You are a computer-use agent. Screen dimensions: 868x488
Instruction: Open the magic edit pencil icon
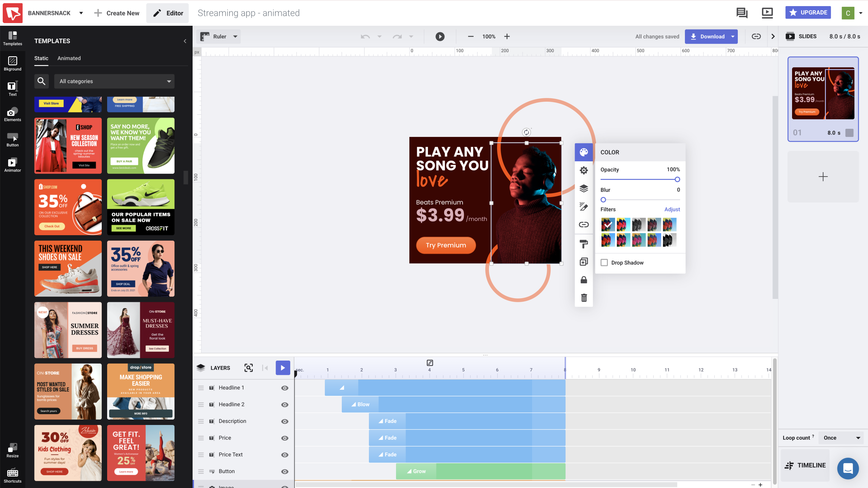tap(584, 206)
